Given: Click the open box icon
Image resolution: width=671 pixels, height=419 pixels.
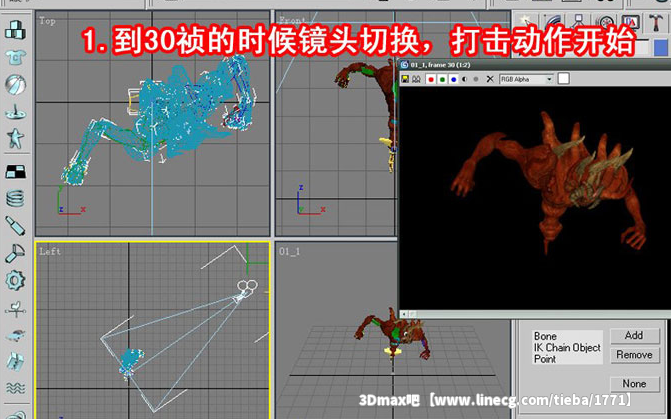Looking at the screenshot, I should 15,362.
